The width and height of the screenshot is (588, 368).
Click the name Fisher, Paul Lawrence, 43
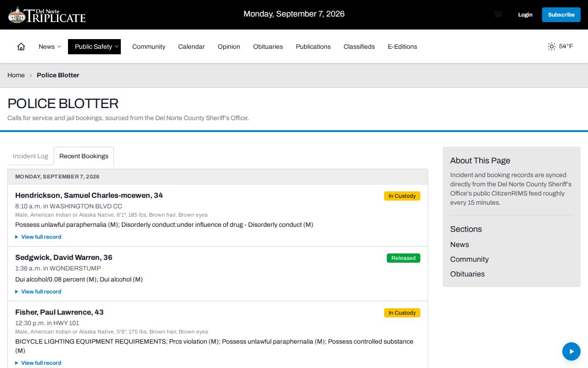click(59, 312)
